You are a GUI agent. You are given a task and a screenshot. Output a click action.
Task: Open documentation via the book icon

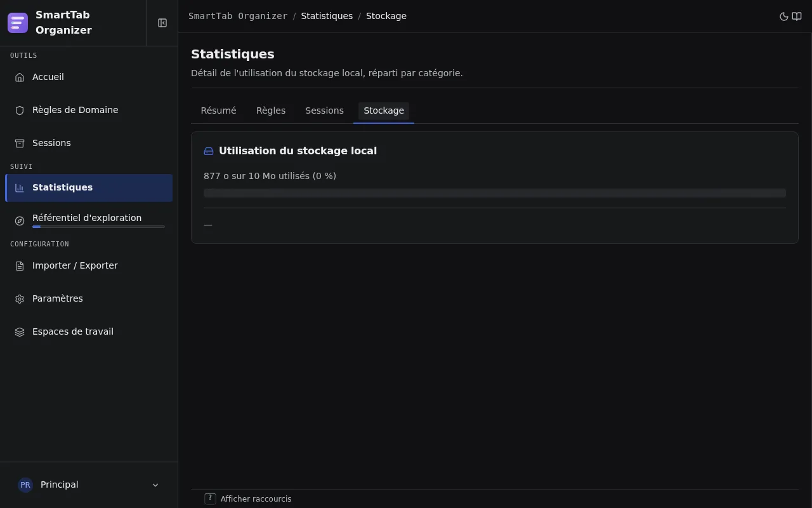[x=797, y=17]
